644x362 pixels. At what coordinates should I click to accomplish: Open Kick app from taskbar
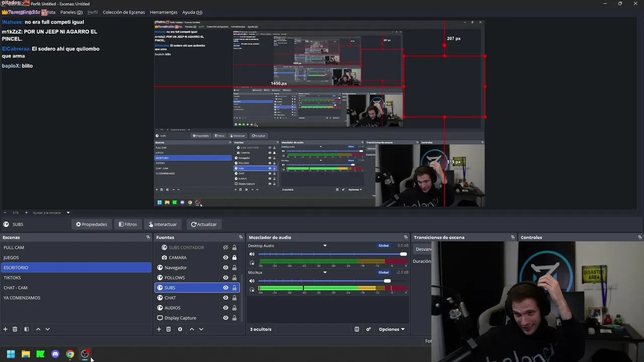point(40,354)
